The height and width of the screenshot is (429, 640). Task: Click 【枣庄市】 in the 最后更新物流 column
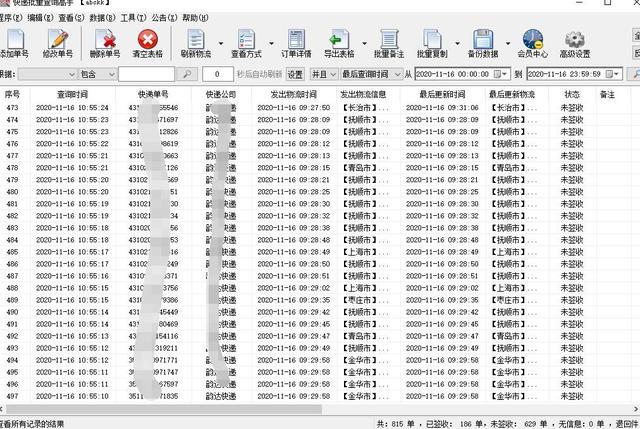pyautogui.click(x=508, y=300)
